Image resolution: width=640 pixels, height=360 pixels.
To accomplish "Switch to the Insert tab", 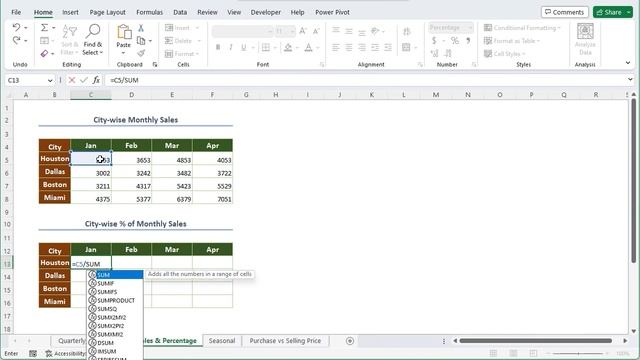I will [x=70, y=12].
